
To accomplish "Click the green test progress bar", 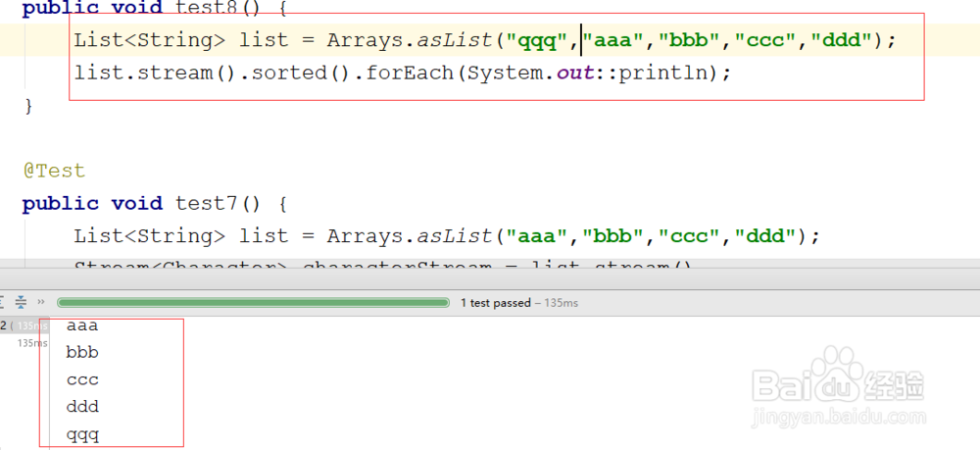I will 253,303.
